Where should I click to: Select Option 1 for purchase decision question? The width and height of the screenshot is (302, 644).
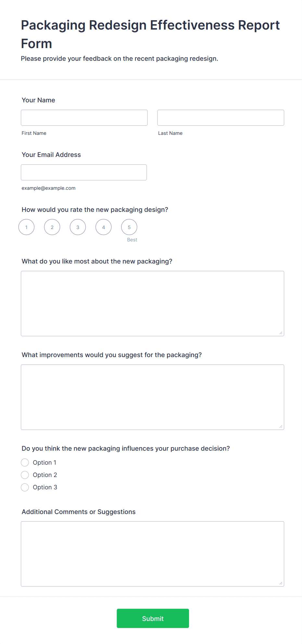pyautogui.click(x=25, y=462)
